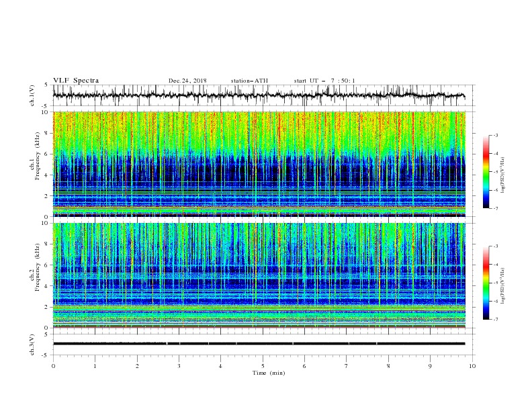Select the "start UT = 7 : 50: 1" text
The width and height of the screenshot is (532, 411).
click(324, 81)
